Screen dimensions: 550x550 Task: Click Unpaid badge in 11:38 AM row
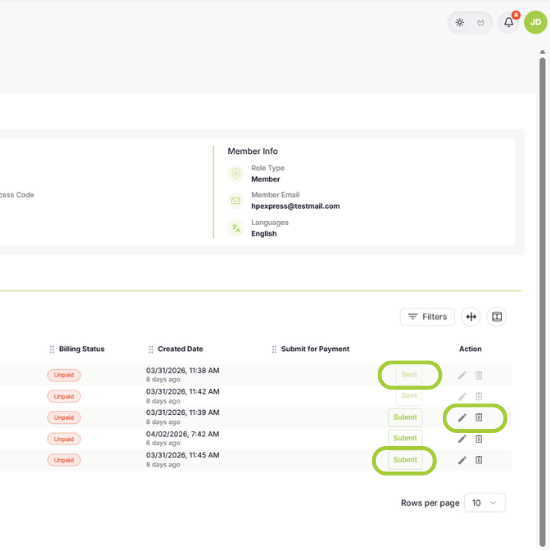[64, 375]
